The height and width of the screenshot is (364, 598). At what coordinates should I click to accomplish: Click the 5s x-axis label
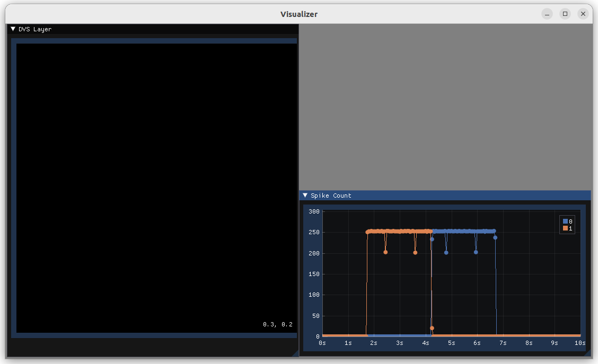click(x=452, y=343)
